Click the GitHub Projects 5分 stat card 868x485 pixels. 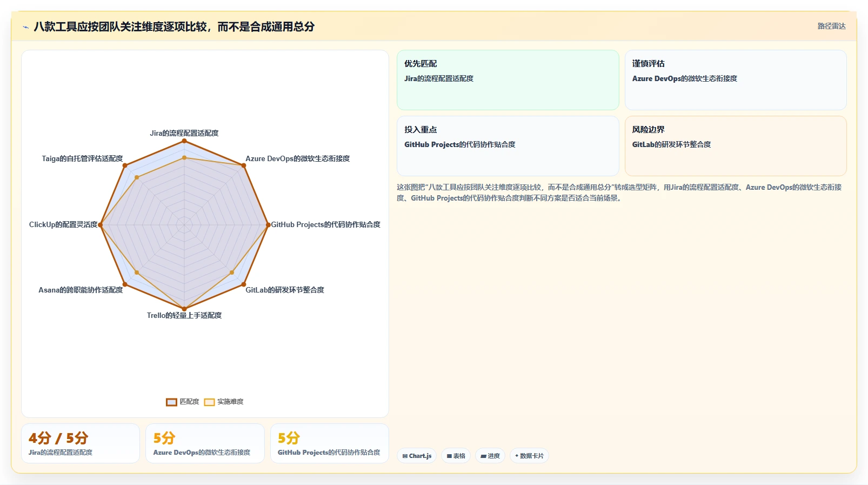click(x=330, y=443)
